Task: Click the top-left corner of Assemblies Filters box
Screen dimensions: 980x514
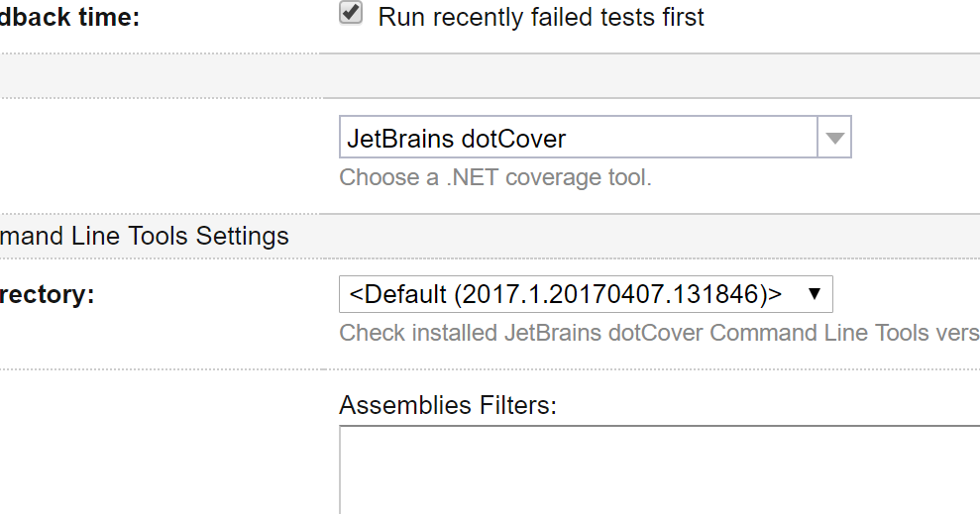Action: (x=344, y=431)
